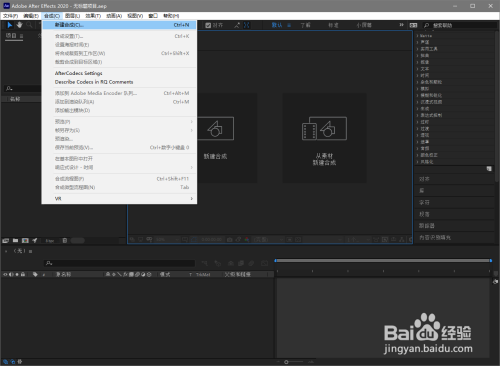Open the 文件(F) menu
The height and width of the screenshot is (366, 500).
10,16
